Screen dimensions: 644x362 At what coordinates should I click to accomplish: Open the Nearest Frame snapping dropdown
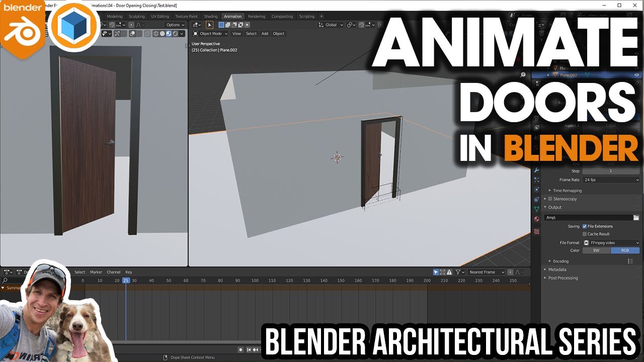point(486,272)
